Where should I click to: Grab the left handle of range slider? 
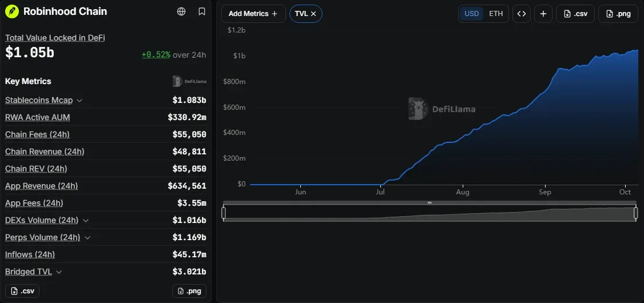pyautogui.click(x=224, y=213)
